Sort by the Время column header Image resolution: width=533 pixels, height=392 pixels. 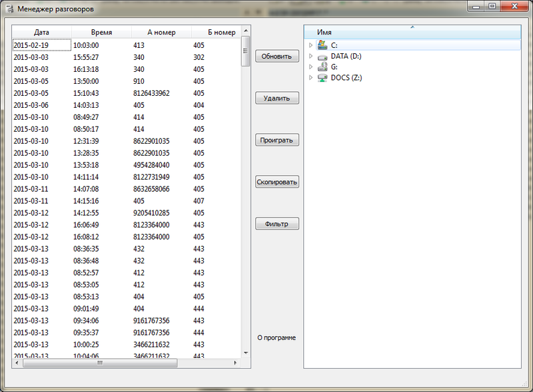[101, 32]
